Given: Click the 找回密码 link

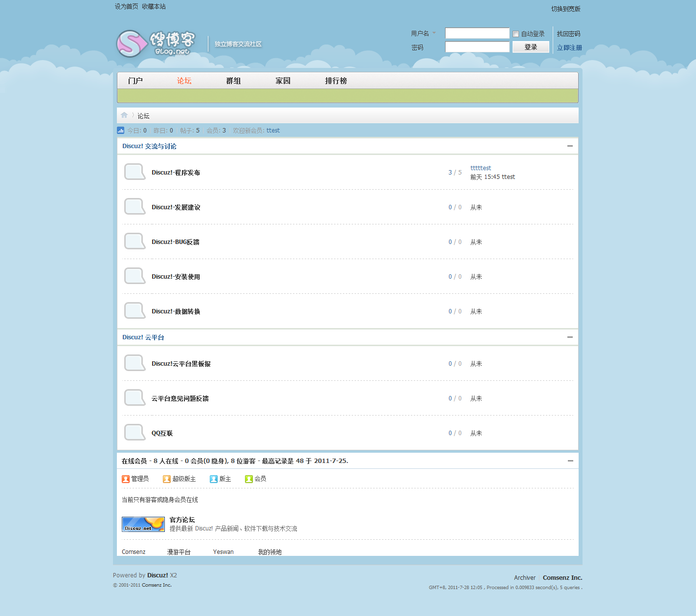Looking at the screenshot, I should point(568,34).
